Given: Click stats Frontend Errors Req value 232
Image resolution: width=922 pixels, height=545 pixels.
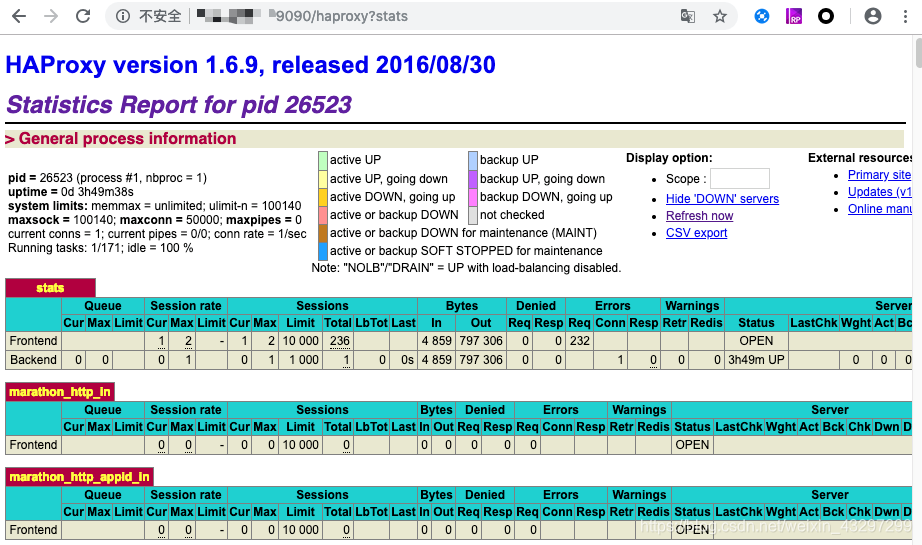Looking at the screenshot, I should click(579, 341).
